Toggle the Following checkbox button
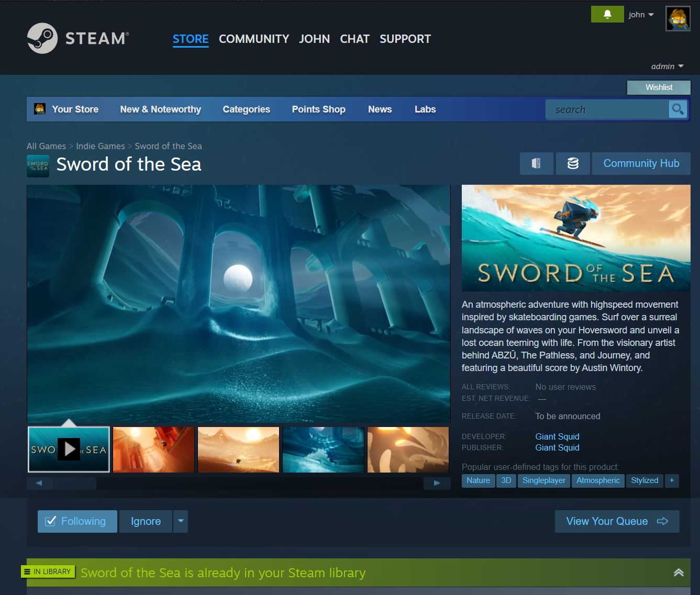 click(77, 521)
